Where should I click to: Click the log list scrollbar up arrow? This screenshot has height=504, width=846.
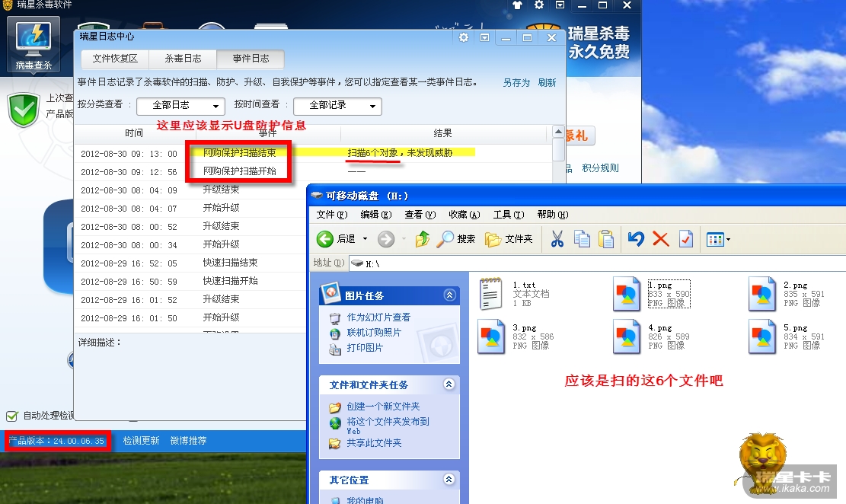[558, 132]
